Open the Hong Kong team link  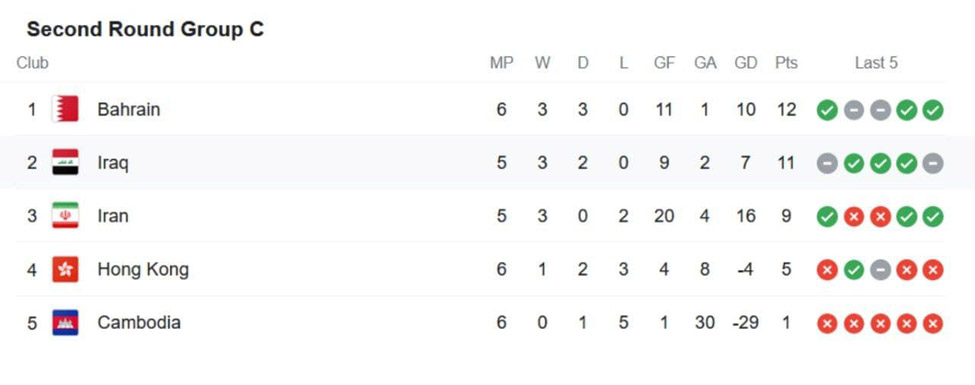click(x=143, y=270)
